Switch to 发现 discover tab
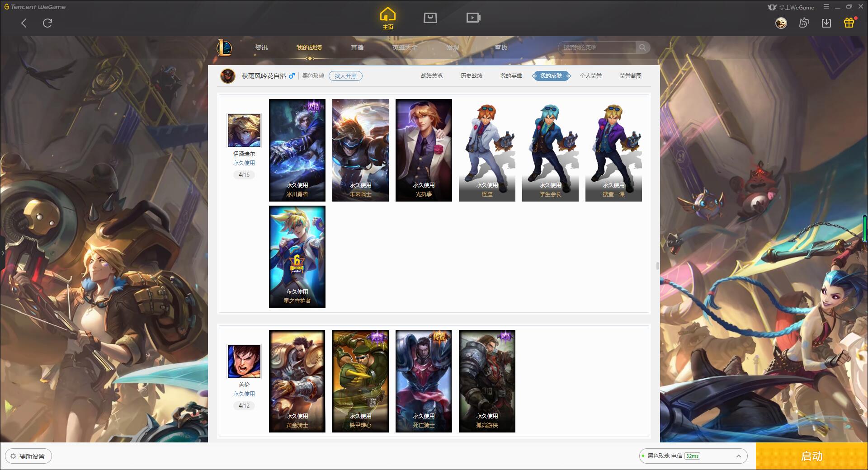Image resolution: width=868 pixels, height=470 pixels. [453, 47]
